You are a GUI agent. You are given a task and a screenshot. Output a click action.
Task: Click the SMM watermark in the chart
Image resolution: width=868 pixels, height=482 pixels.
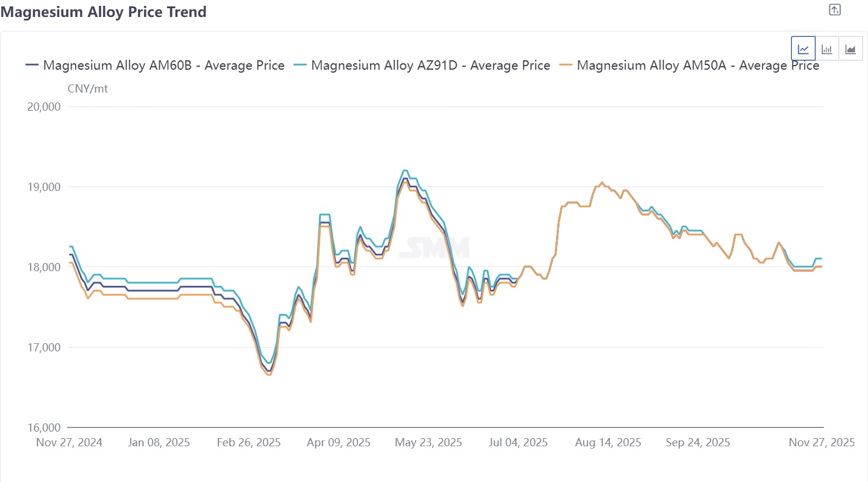coord(434,248)
